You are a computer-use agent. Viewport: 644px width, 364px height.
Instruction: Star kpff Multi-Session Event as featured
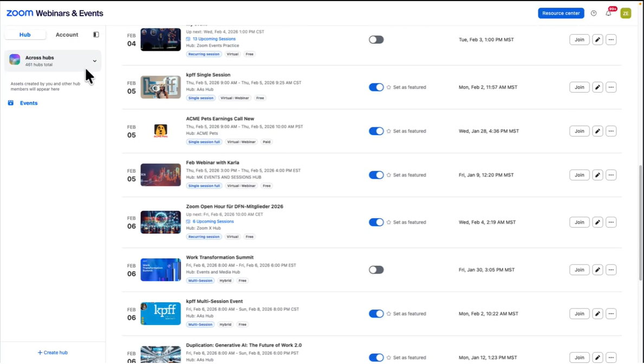[x=389, y=314]
